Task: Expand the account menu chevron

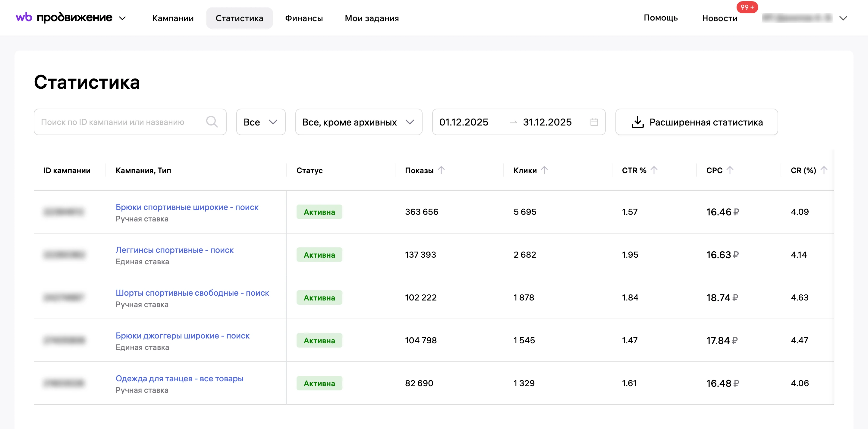Action: pyautogui.click(x=843, y=18)
